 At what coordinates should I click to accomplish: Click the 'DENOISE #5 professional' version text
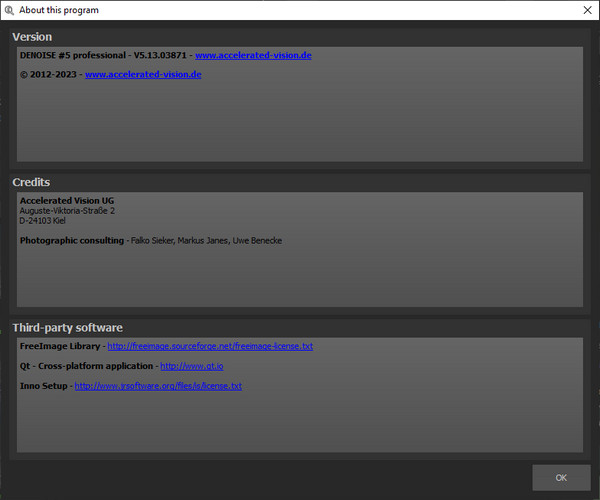pyautogui.click(x=73, y=55)
